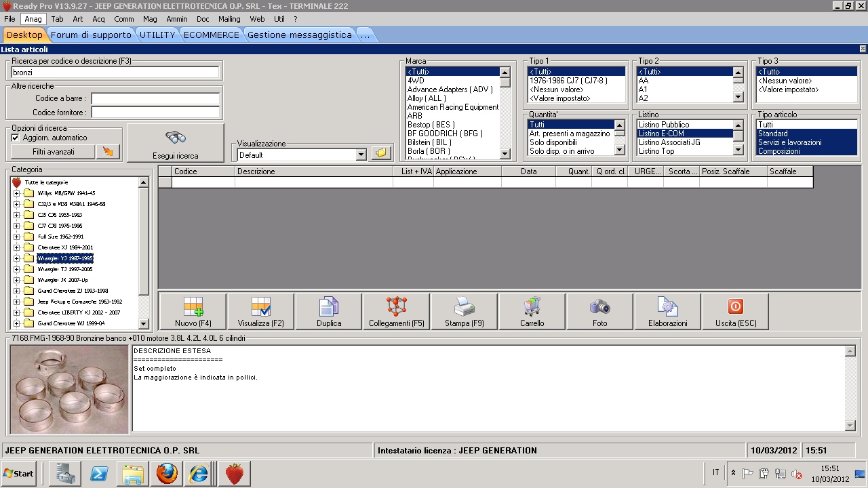Switch to Ready Pro strawberry taskbar button
This screenshot has width=868, height=488.
point(235,473)
